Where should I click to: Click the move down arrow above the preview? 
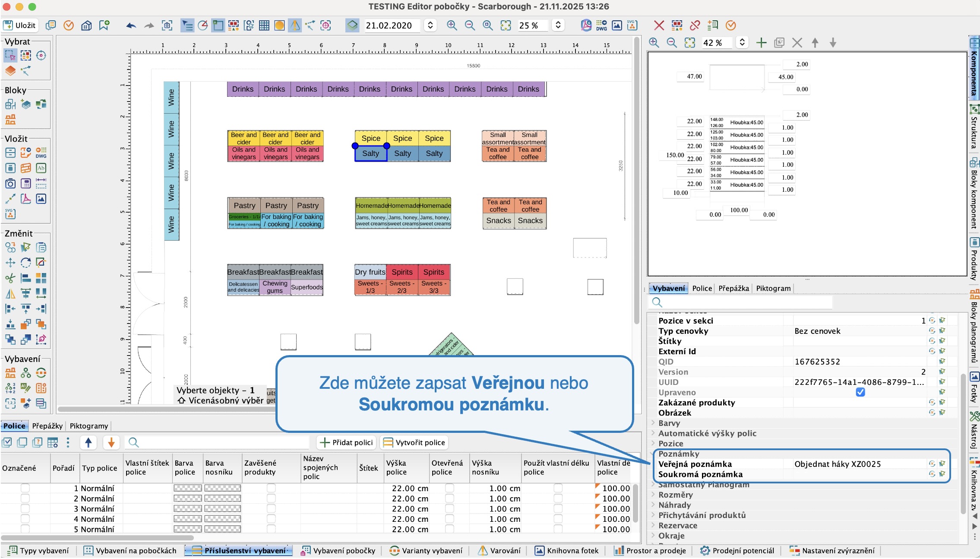coord(833,43)
